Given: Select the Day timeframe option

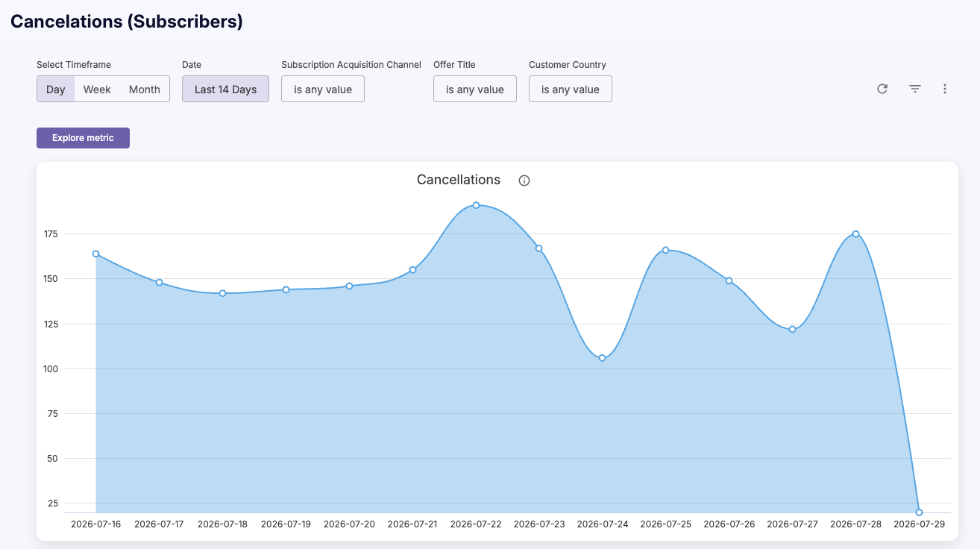Looking at the screenshot, I should click(56, 90).
